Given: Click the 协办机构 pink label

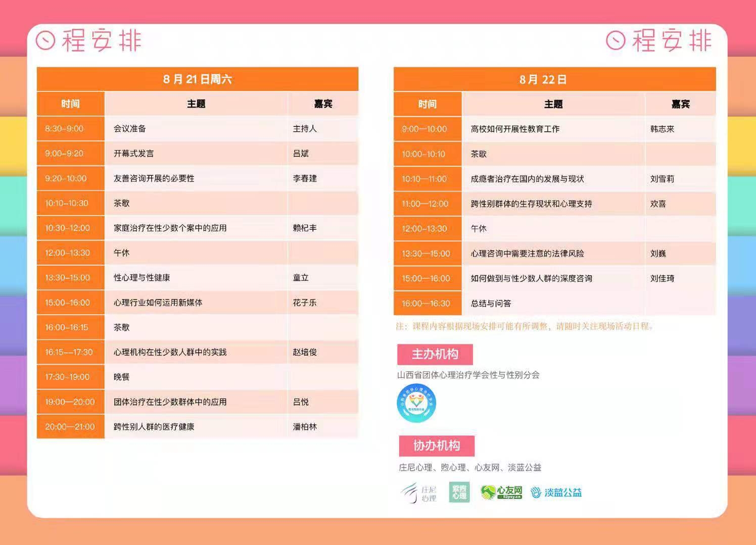Looking at the screenshot, I should point(437,445).
